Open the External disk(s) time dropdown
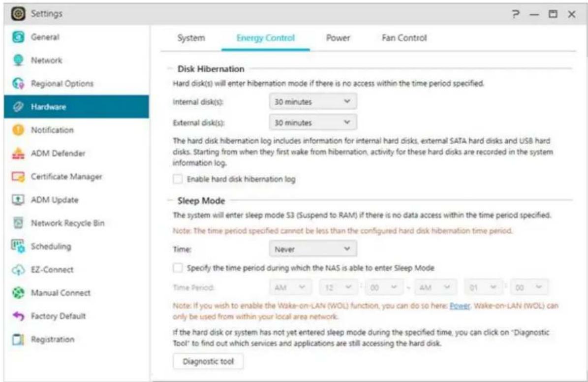 (x=312, y=122)
